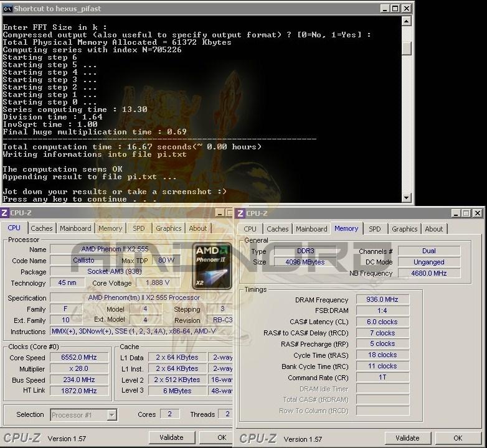
Task: Click the 'Total computation time : 16.67 seconds' line
Action: pyautogui.click(x=132, y=147)
